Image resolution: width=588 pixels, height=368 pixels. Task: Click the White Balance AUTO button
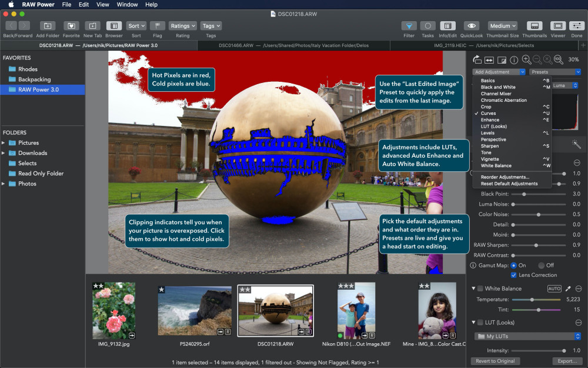coord(554,289)
